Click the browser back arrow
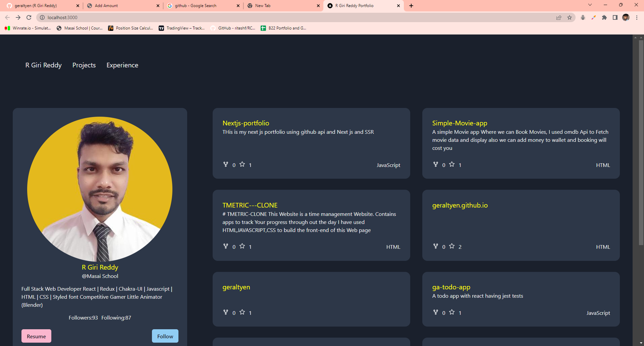The width and height of the screenshot is (644, 346). [7, 17]
